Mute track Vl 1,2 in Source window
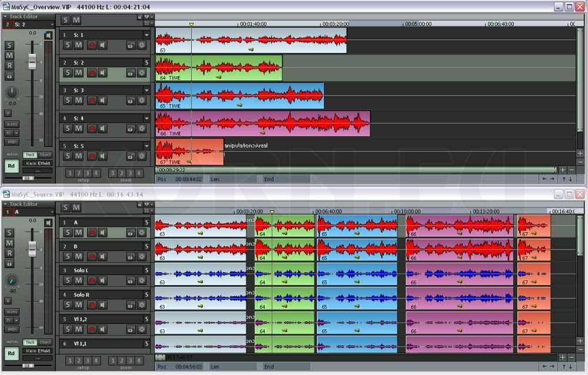Image resolution: width=588 pixels, height=375 pixels. [x=78, y=329]
